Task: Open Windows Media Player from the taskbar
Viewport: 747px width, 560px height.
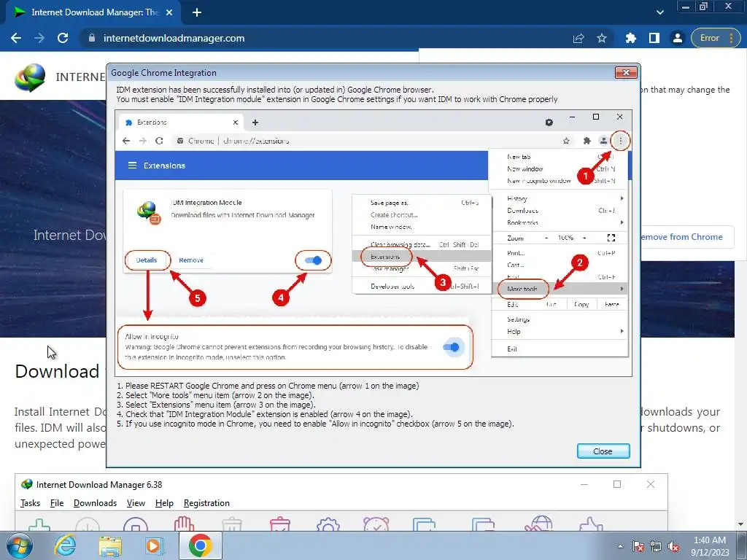Action: click(x=155, y=545)
